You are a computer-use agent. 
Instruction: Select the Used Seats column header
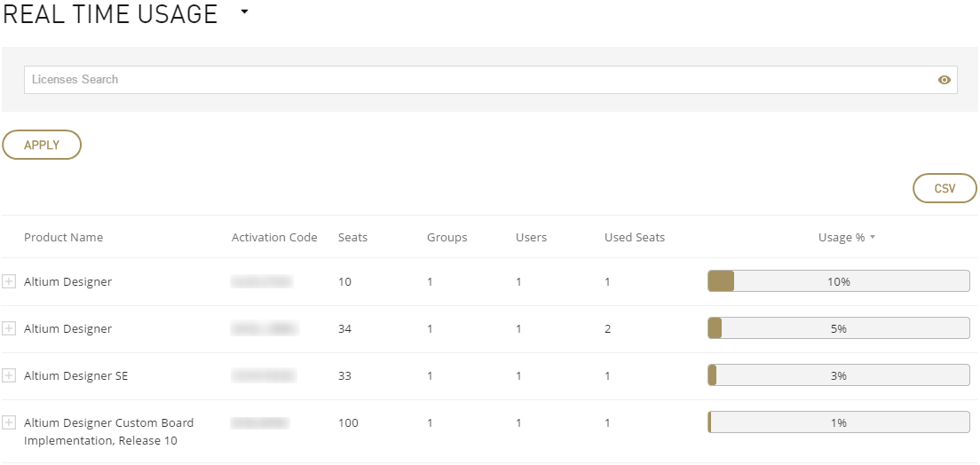pyautogui.click(x=634, y=237)
